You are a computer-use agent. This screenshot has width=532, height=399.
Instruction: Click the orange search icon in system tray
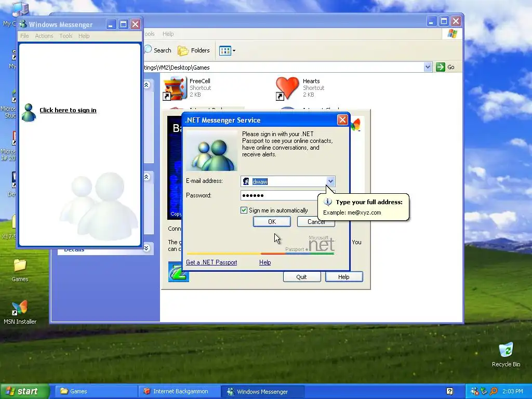(494, 391)
